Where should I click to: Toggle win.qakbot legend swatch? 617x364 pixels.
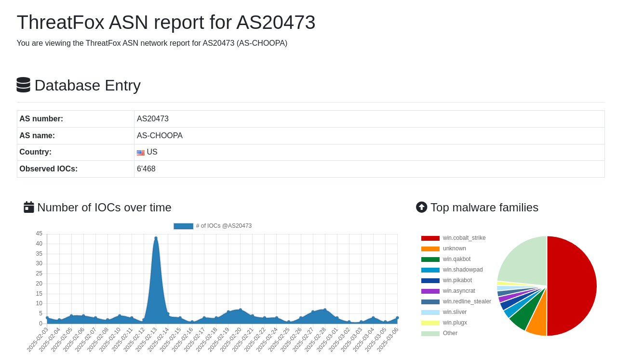[430, 260]
